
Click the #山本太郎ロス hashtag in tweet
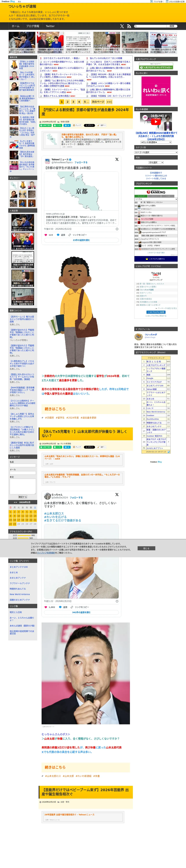pos(54,514)
